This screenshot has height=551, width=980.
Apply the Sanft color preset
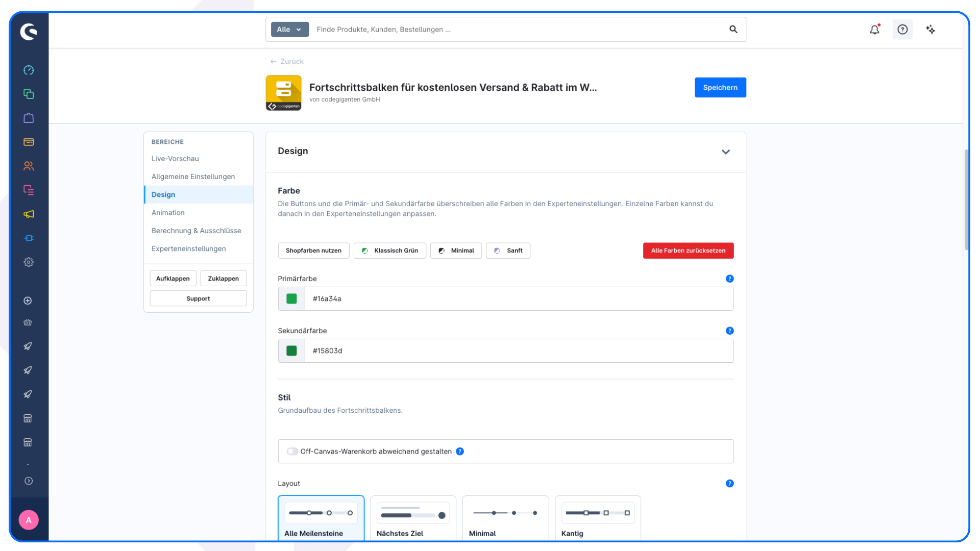508,251
